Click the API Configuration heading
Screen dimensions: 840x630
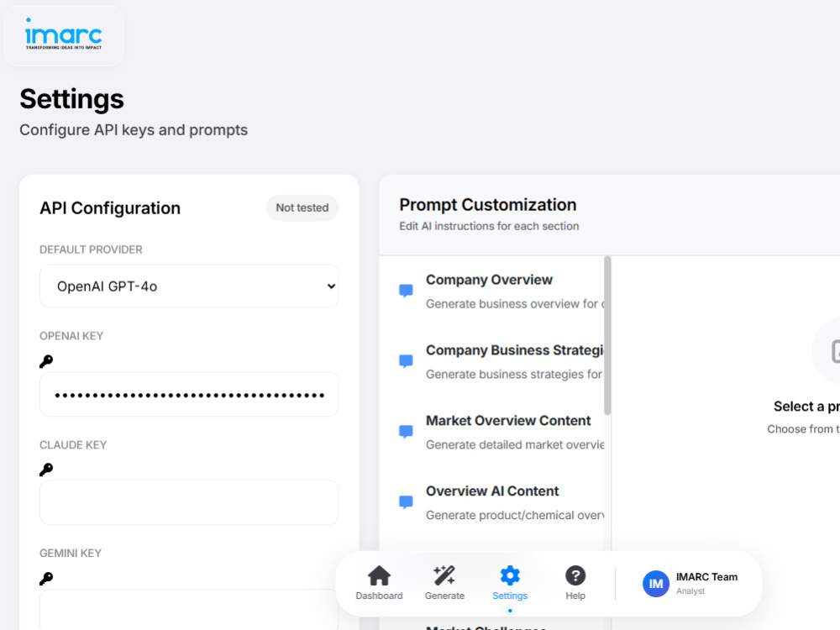point(110,207)
